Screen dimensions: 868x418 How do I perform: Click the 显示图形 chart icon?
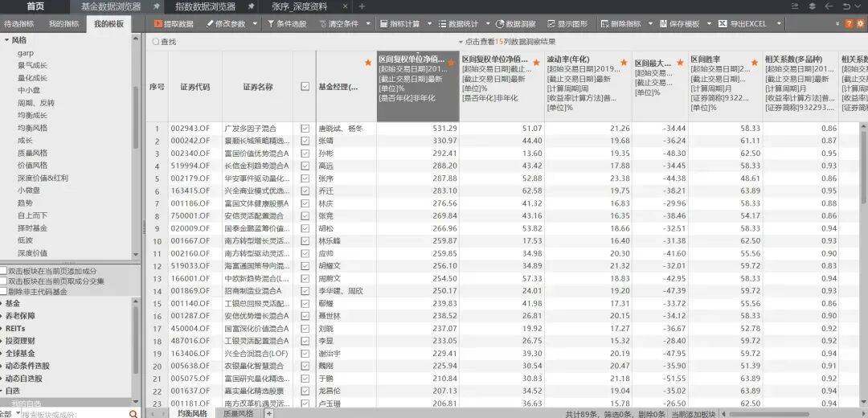[551, 24]
